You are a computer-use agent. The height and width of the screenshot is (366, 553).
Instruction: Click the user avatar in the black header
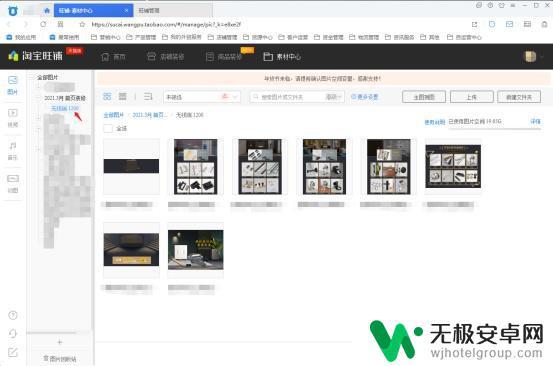pyautogui.click(x=530, y=56)
